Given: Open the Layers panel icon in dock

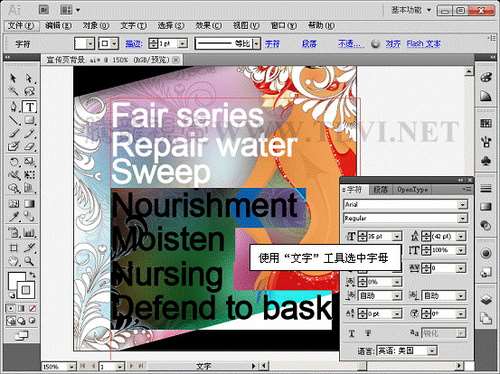Looking at the screenshot, I should (x=486, y=300).
